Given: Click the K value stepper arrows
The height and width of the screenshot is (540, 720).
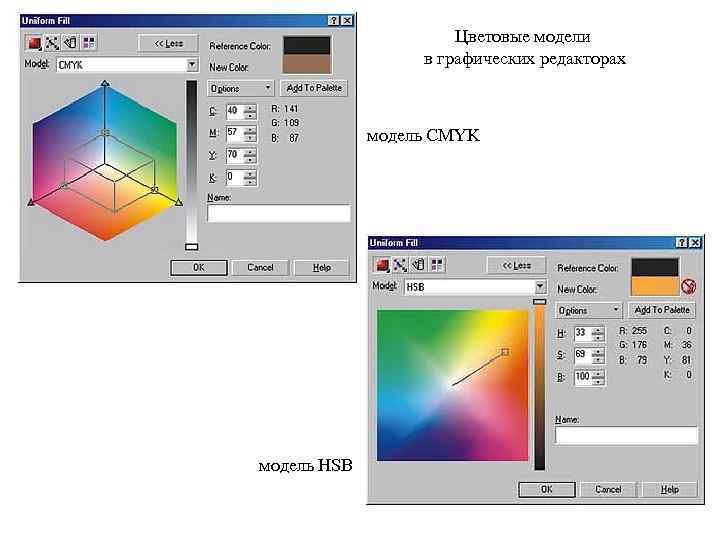Looking at the screenshot, I should (x=250, y=178).
